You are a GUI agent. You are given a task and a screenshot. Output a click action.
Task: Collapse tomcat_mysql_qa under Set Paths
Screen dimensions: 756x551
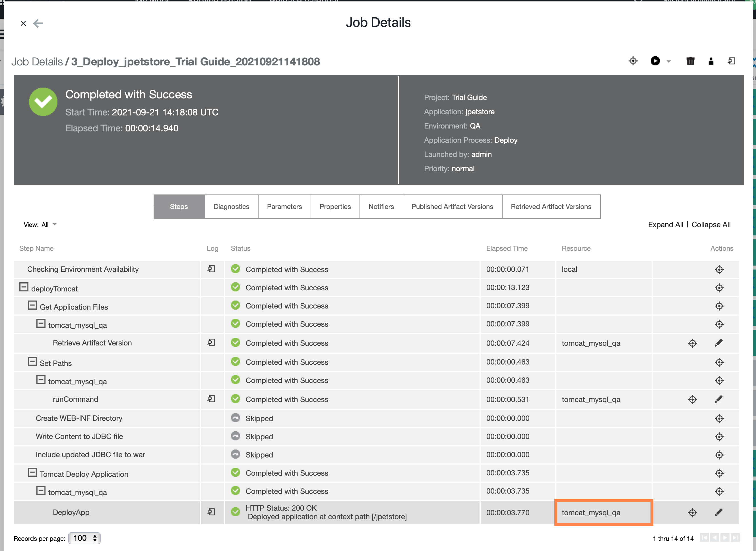41,380
